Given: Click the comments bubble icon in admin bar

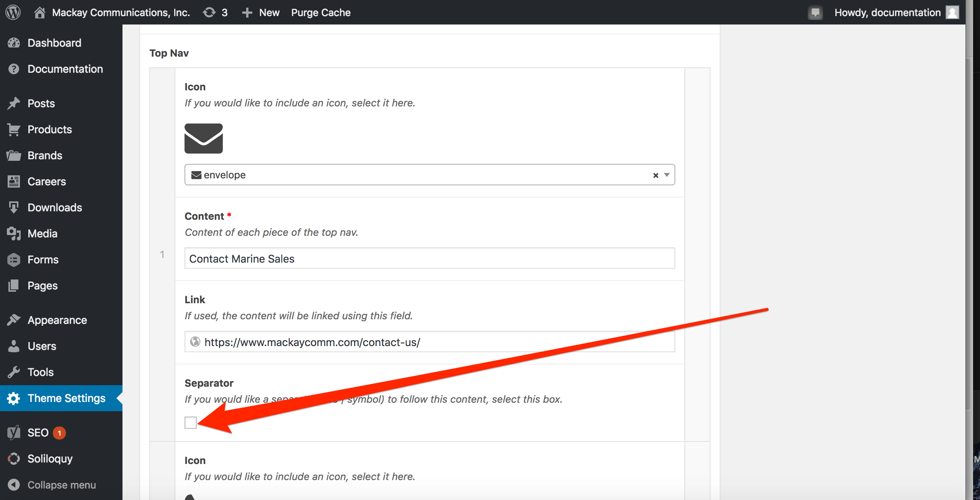Looking at the screenshot, I should pos(815,12).
